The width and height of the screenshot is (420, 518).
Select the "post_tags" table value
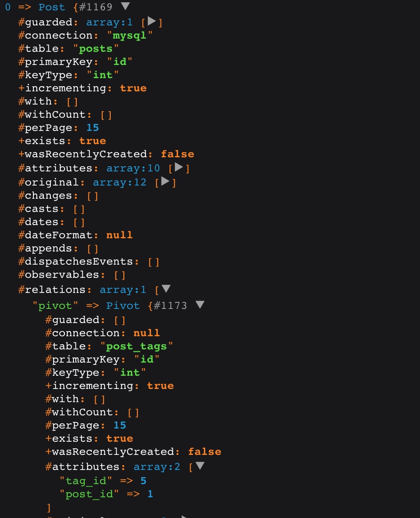(x=137, y=346)
